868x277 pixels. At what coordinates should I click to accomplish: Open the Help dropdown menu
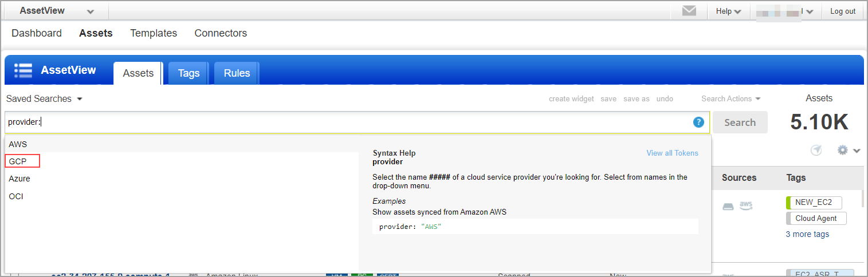click(x=728, y=11)
